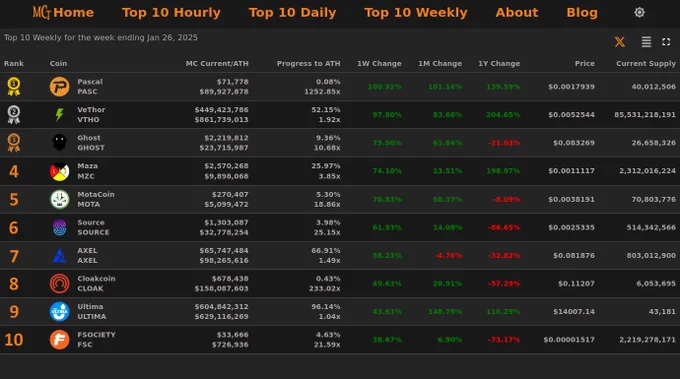
Task: Sort by Progress to ATH header
Action: (x=308, y=63)
